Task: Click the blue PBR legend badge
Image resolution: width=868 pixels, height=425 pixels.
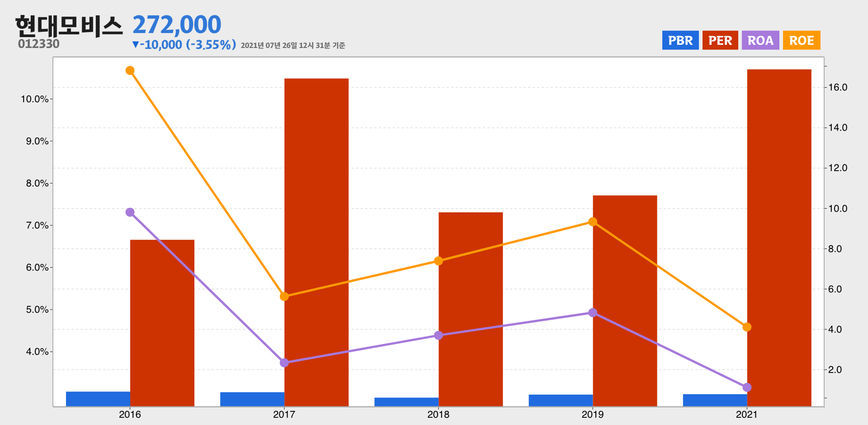Action: (x=680, y=40)
